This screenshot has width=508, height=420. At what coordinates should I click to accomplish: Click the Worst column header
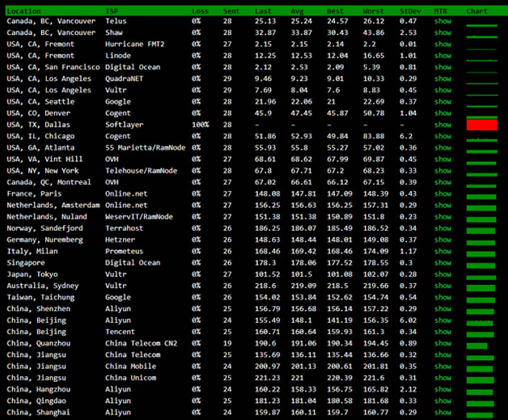373,11
